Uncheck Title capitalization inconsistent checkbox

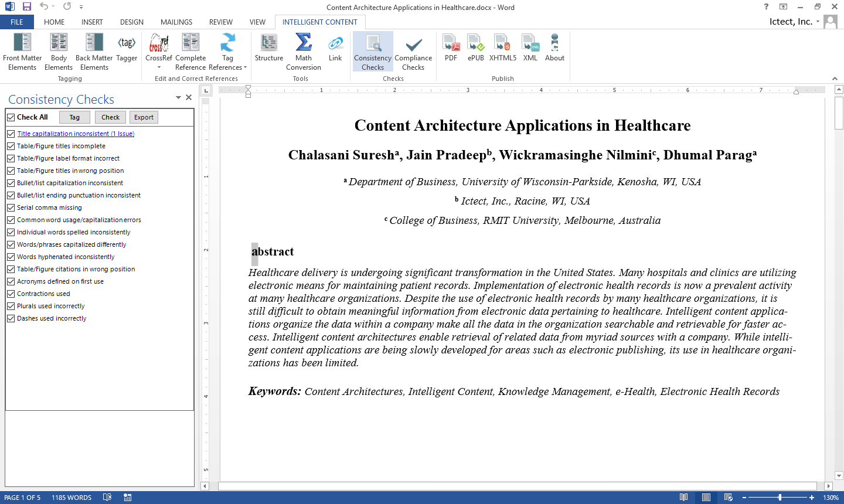tap(11, 134)
